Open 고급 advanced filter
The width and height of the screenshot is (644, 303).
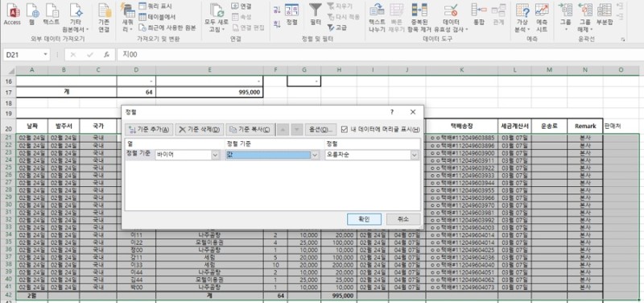tap(337, 27)
